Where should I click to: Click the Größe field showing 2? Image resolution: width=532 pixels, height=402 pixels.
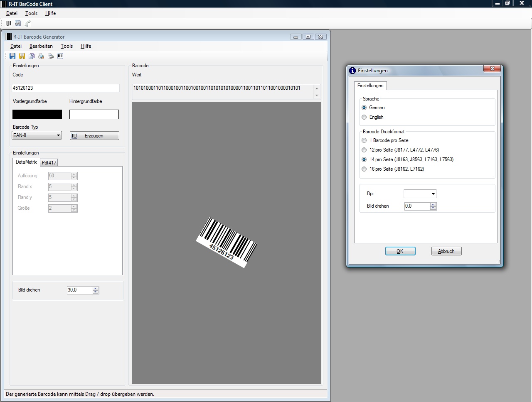(59, 208)
